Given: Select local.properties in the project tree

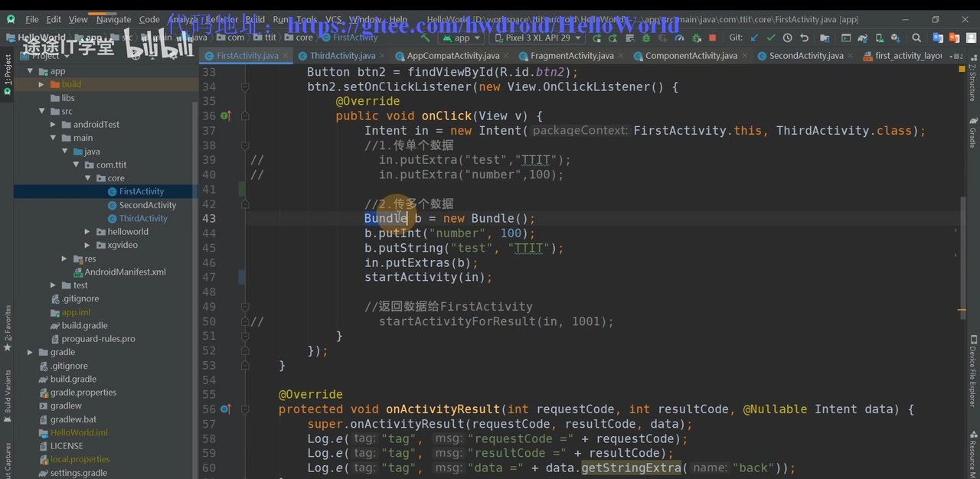Looking at the screenshot, I should [x=80, y=459].
